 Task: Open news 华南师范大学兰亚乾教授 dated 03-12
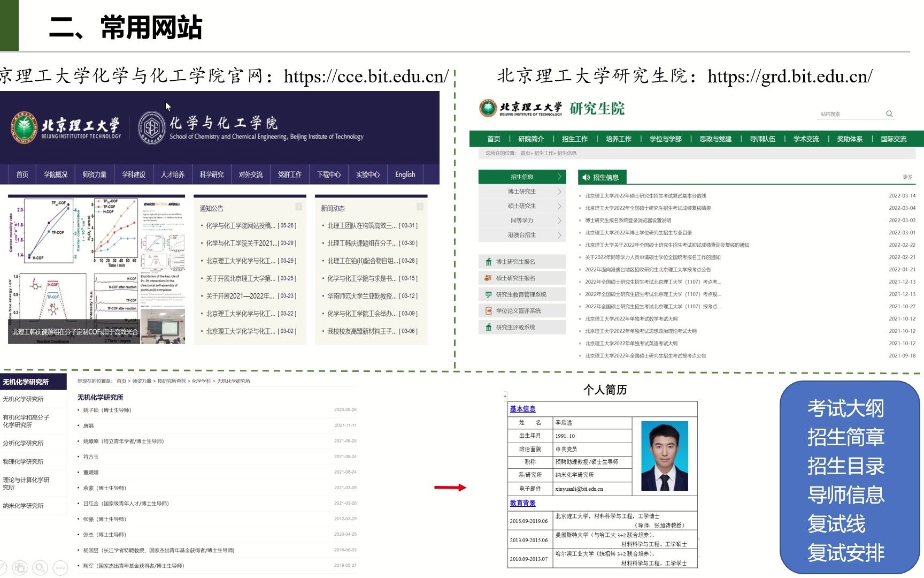point(372,296)
